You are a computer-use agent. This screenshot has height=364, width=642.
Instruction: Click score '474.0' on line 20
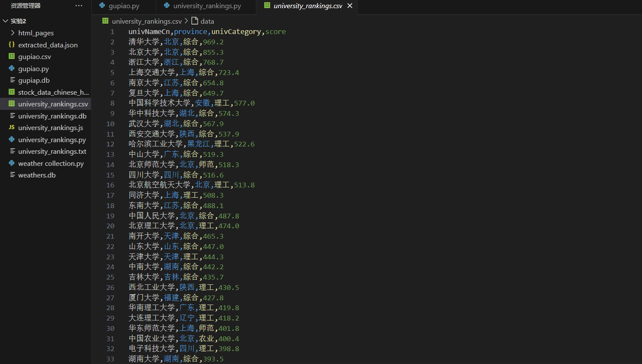(x=229, y=226)
